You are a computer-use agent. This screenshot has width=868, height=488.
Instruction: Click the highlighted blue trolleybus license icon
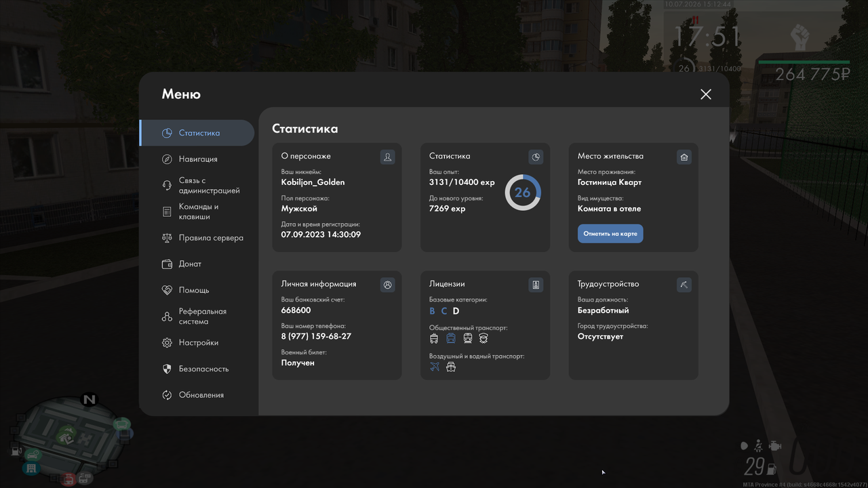coord(451,338)
